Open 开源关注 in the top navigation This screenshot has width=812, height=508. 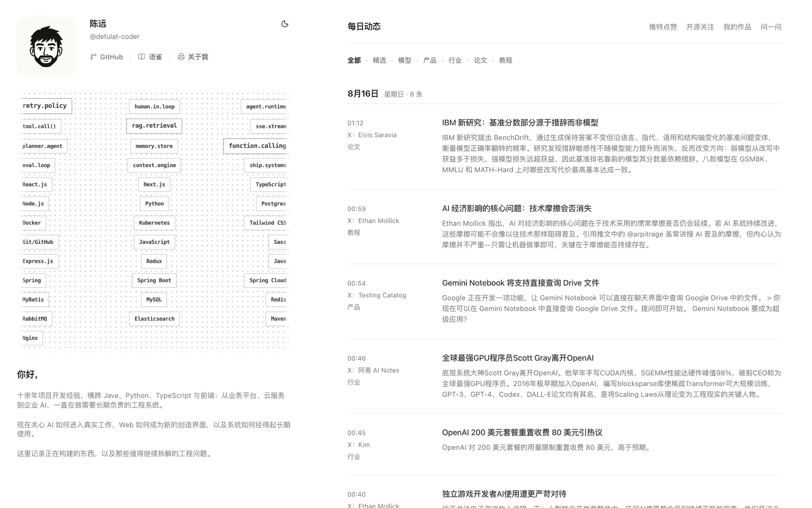pos(700,27)
